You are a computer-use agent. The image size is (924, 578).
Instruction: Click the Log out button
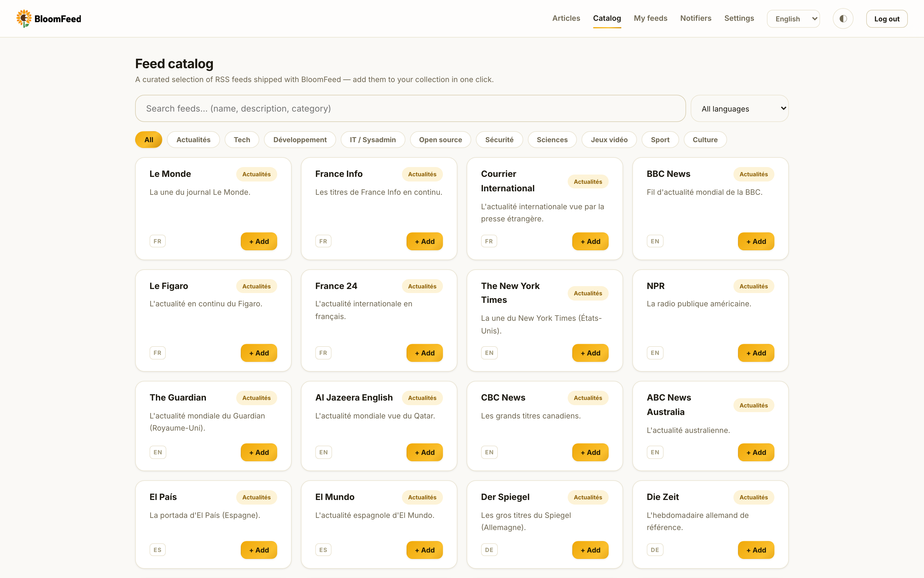click(x=886, y=19)
